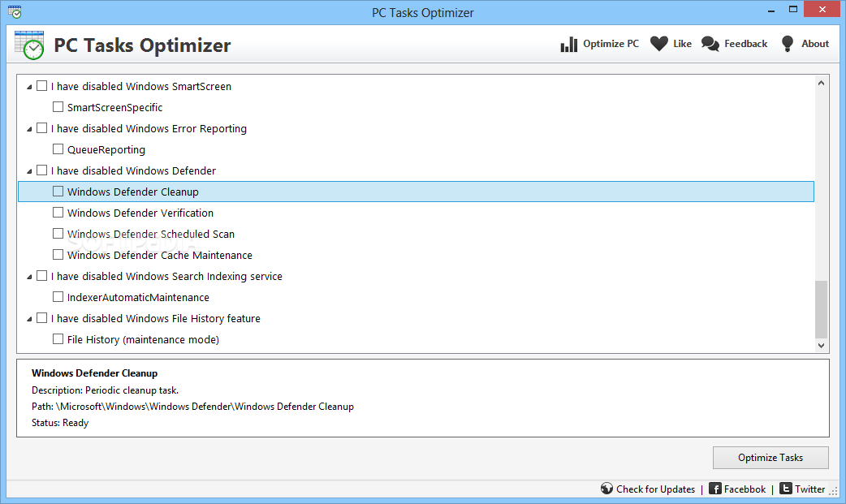This screenshot has height=504, width=846.
Task: Click the 'Status: Ready' text
Action: [60, 423]
